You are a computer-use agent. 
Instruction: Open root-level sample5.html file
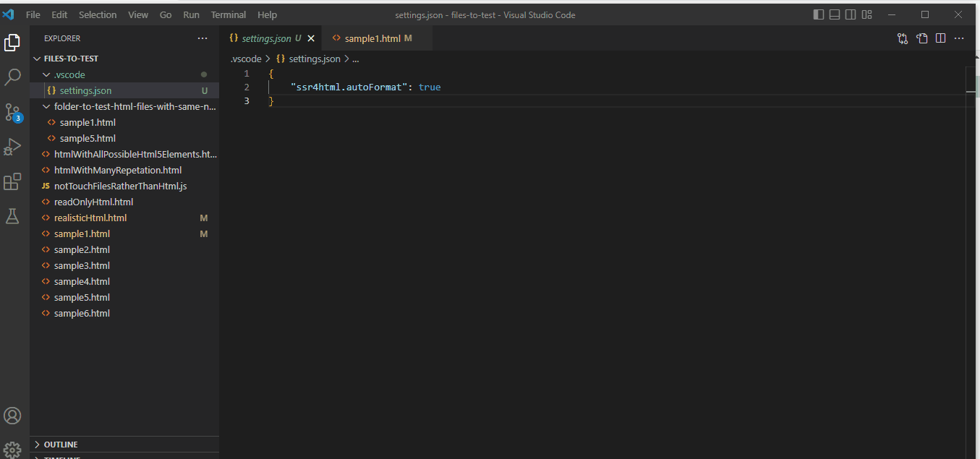pyautogui.click(x=124, y=297)
